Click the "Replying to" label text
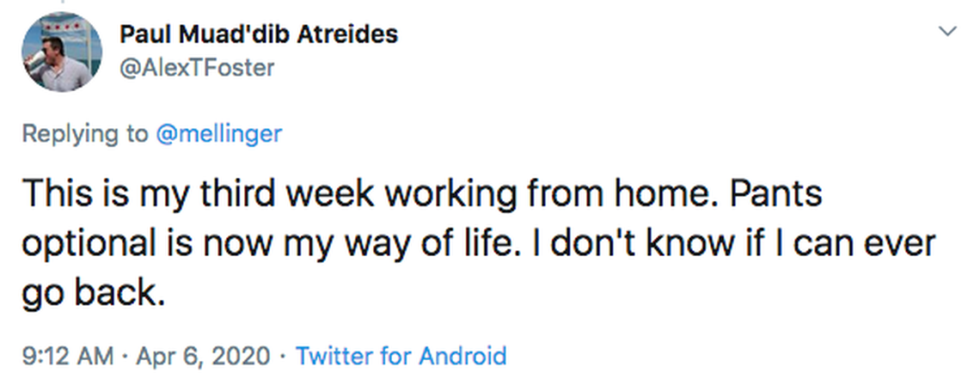The image size is (980, 391). (x=83, y=133)
